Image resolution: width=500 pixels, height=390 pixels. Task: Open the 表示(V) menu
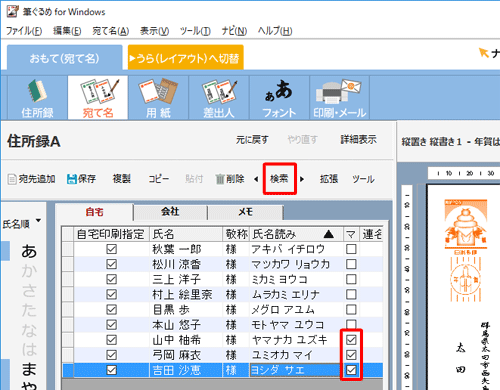(154, 31)
